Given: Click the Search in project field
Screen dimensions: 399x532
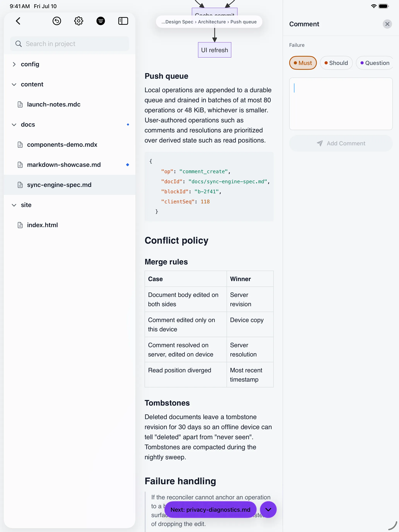Looking at the screenshot, I should [x=70, y=44].
